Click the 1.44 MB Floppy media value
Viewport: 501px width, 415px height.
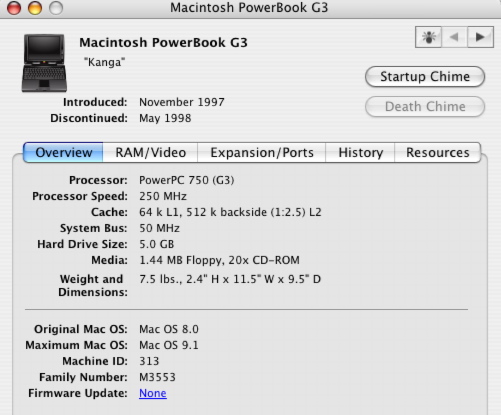pyautogui.click(x=219, y=260)
